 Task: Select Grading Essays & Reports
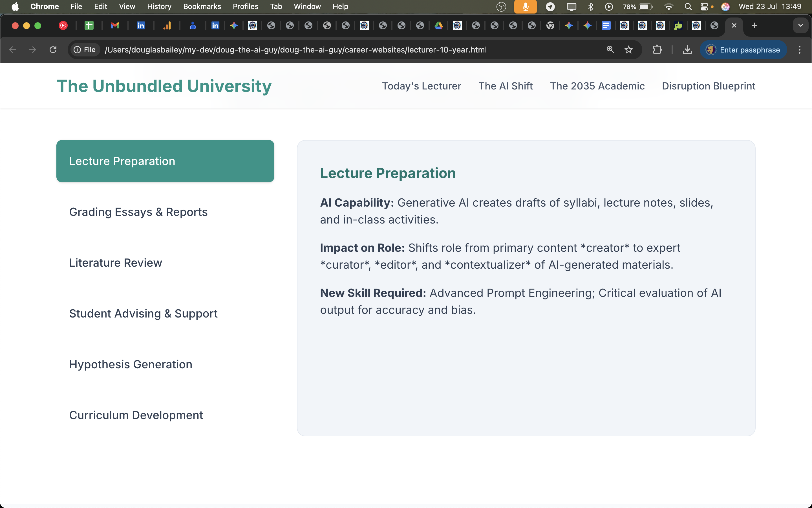pyautogui.click(x=166, y=212)
